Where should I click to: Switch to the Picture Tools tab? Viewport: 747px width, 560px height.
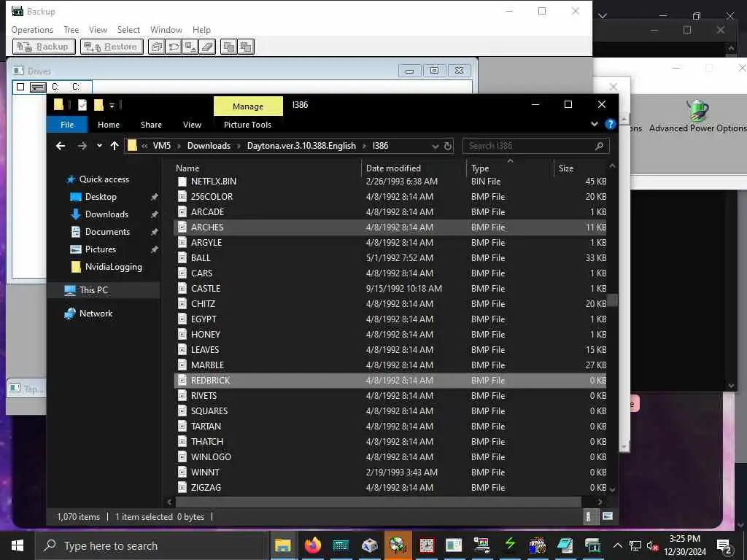click(x=247, y=124)
